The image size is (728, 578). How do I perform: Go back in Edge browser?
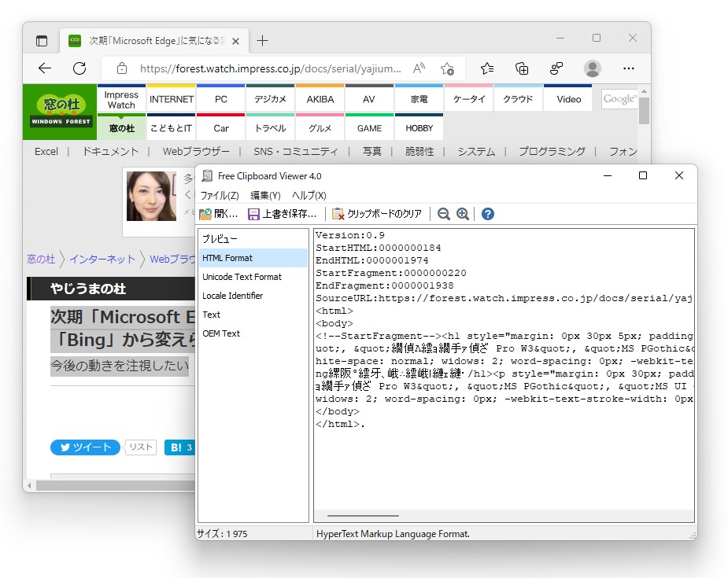(45, 68)
